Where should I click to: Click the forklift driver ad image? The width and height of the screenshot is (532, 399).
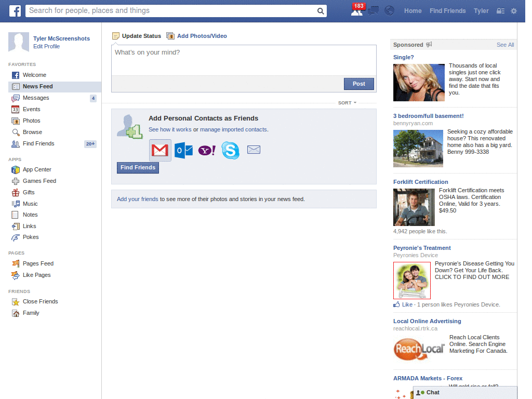(414, 207)
